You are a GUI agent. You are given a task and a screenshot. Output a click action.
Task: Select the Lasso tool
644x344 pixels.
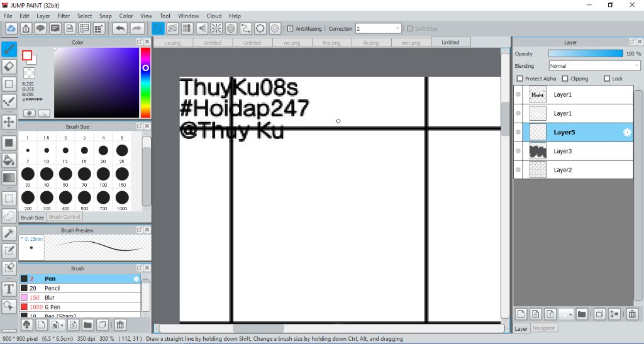point(9,216)
